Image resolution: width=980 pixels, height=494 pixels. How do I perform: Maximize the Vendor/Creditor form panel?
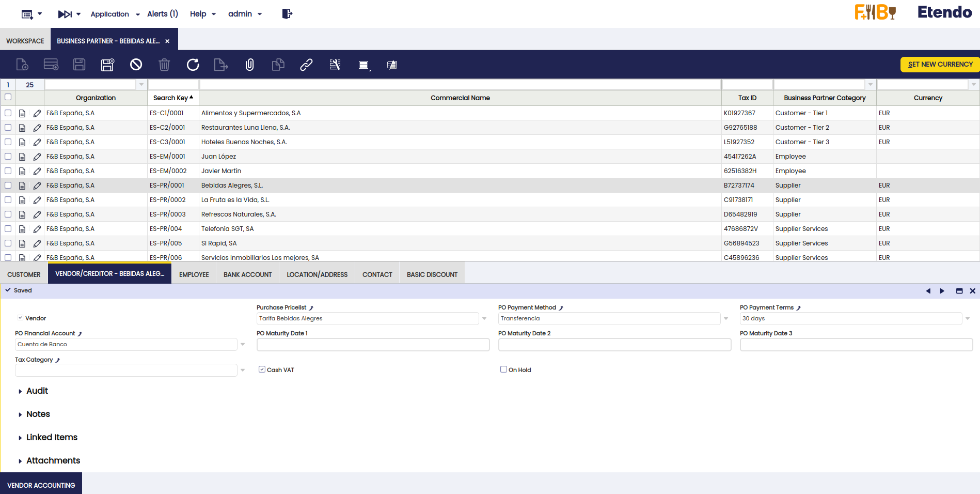click(x=959, y=291)
